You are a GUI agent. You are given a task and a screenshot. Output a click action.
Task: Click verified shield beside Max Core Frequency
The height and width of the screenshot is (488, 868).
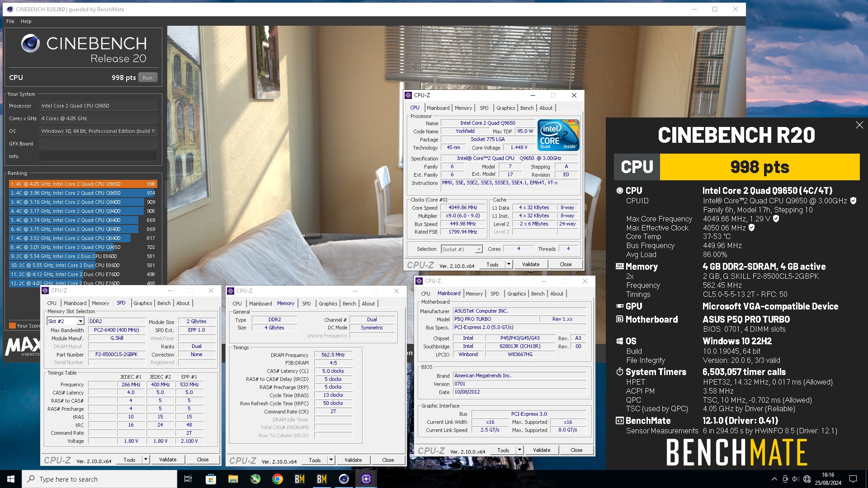776,219
